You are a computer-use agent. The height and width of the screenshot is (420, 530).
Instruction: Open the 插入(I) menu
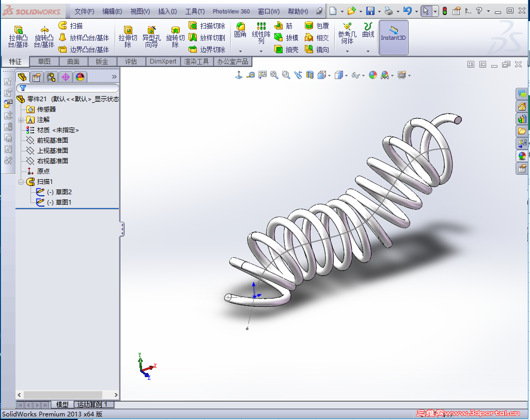coord(167,11)
